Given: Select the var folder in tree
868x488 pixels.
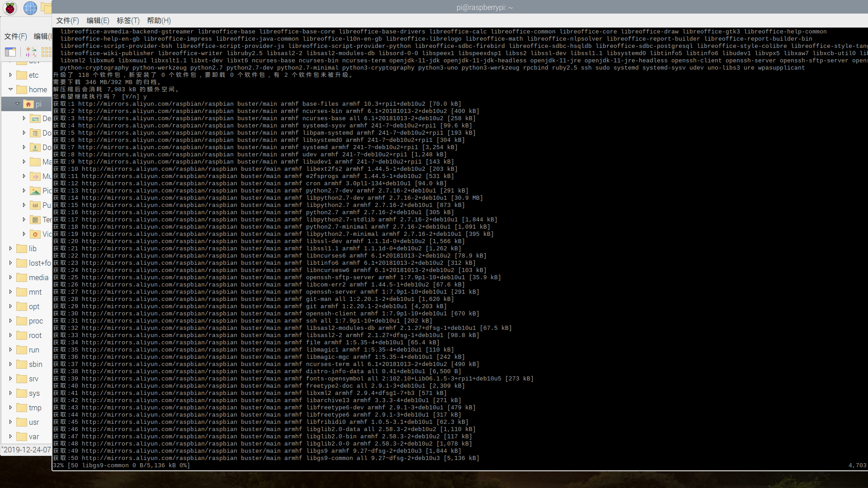Looking at the screenshot, I should tap(33, 436).
